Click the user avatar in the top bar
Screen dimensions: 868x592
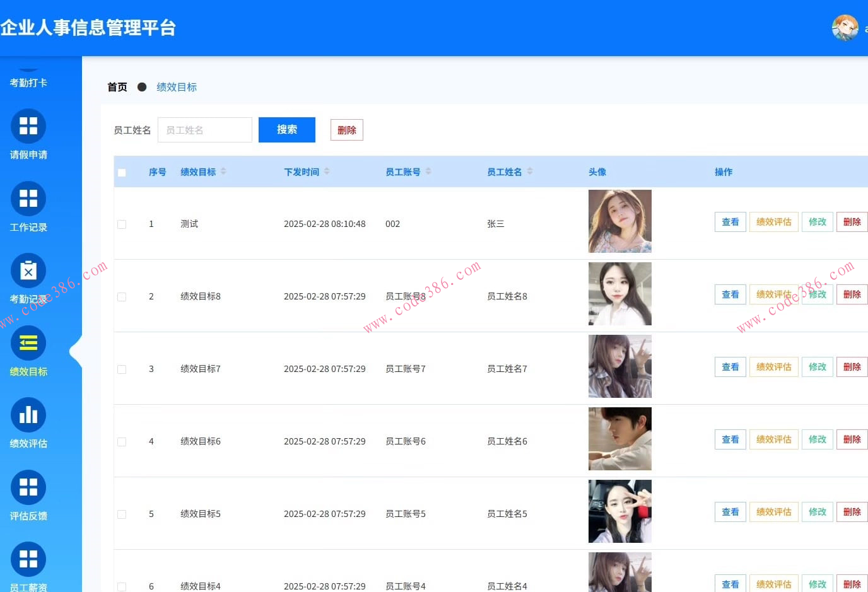[x=845, y=28]
